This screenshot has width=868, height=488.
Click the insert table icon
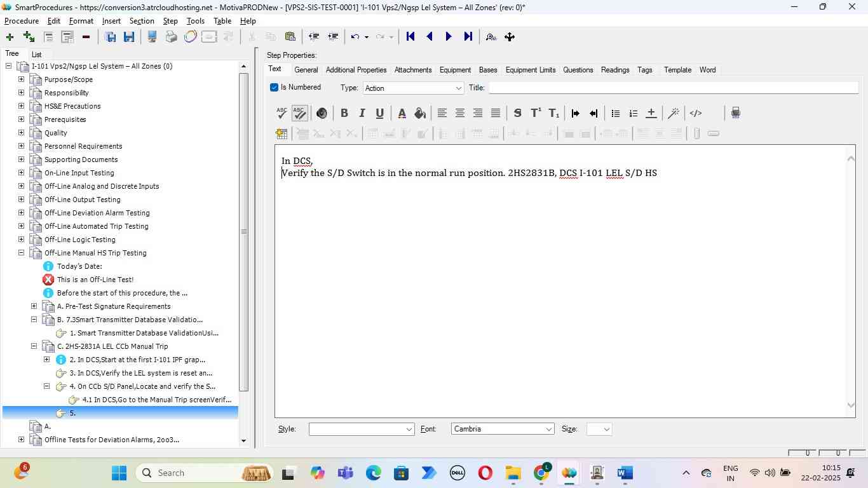(281, 133)
